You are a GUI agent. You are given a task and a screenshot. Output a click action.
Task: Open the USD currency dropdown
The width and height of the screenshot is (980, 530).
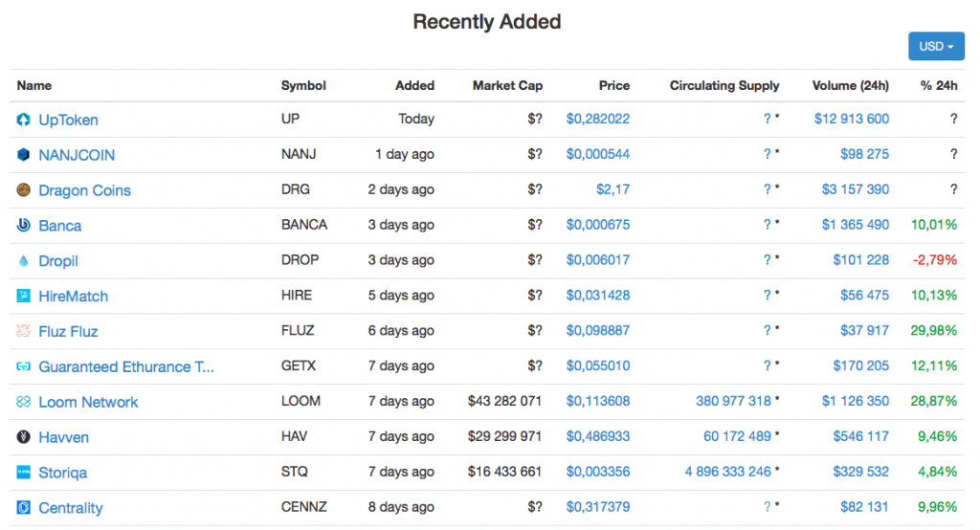(935, 46)
